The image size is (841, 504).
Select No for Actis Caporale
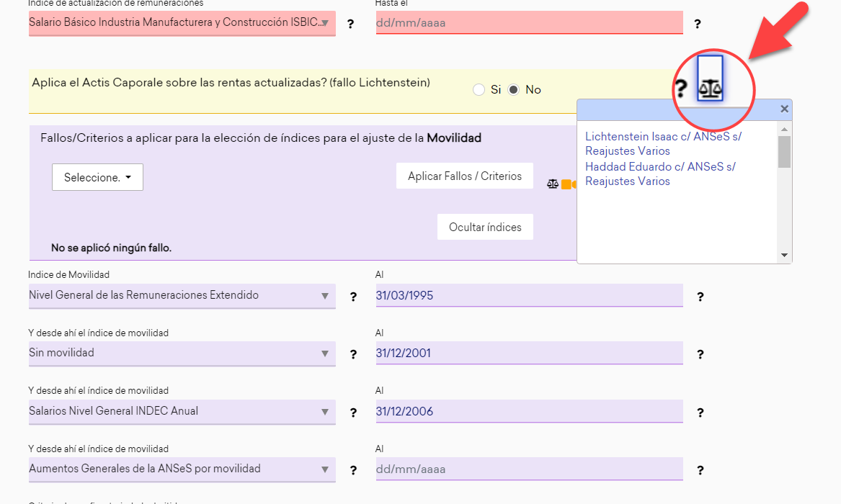[513, 89]
